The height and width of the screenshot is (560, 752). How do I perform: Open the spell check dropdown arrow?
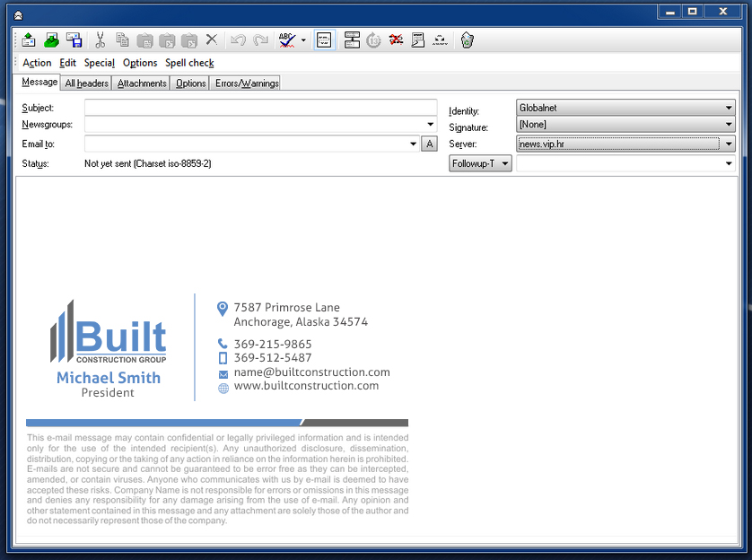(x=303, y=40)
